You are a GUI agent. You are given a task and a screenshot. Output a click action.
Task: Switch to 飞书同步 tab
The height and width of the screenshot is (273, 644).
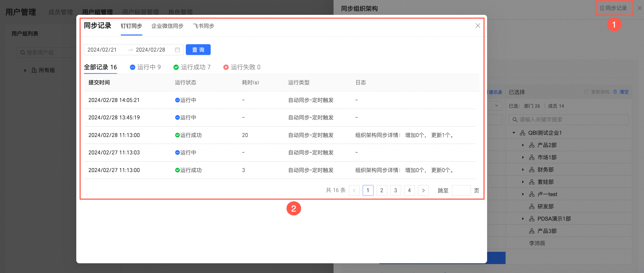click(203, 26)
